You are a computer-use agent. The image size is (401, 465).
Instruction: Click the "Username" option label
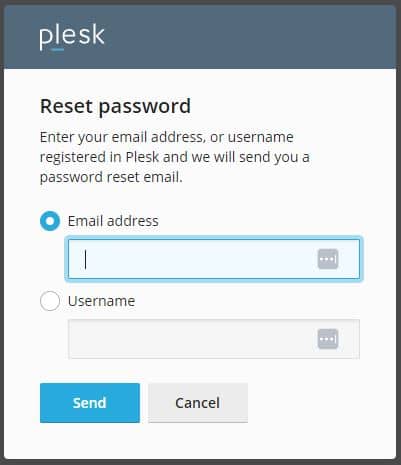[101, 301]
